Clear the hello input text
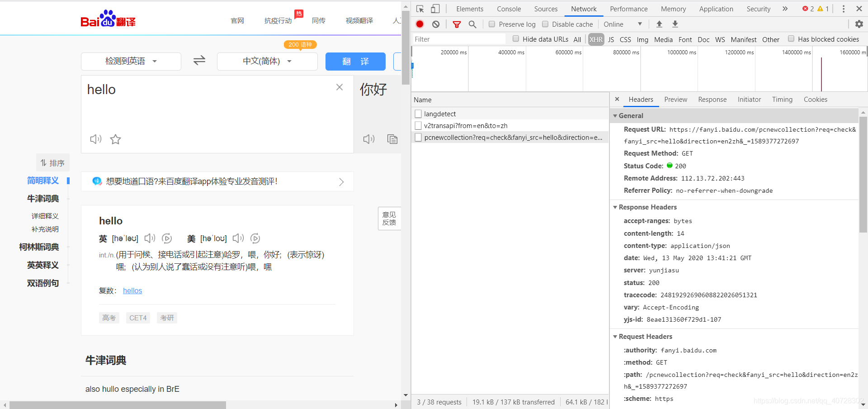Screen dimensions: 868x409 tap(340, 87)
